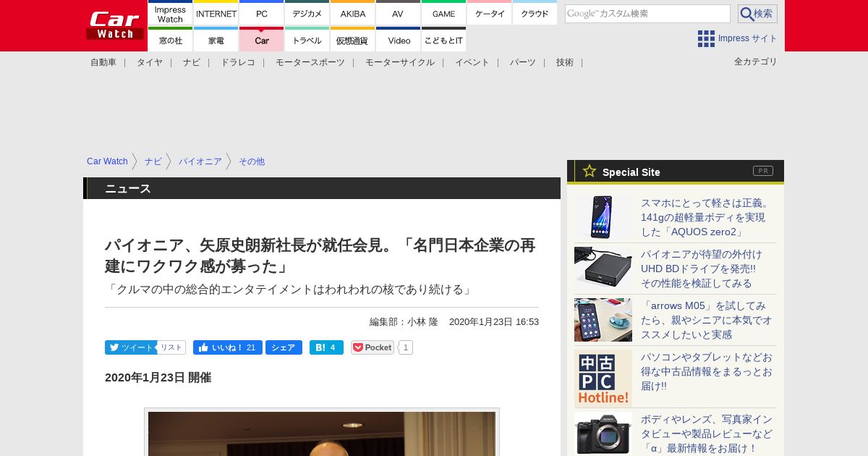Screen dimensions: 868x456
Task: Open モーターサイクル category menu
Action: point(400,62)
